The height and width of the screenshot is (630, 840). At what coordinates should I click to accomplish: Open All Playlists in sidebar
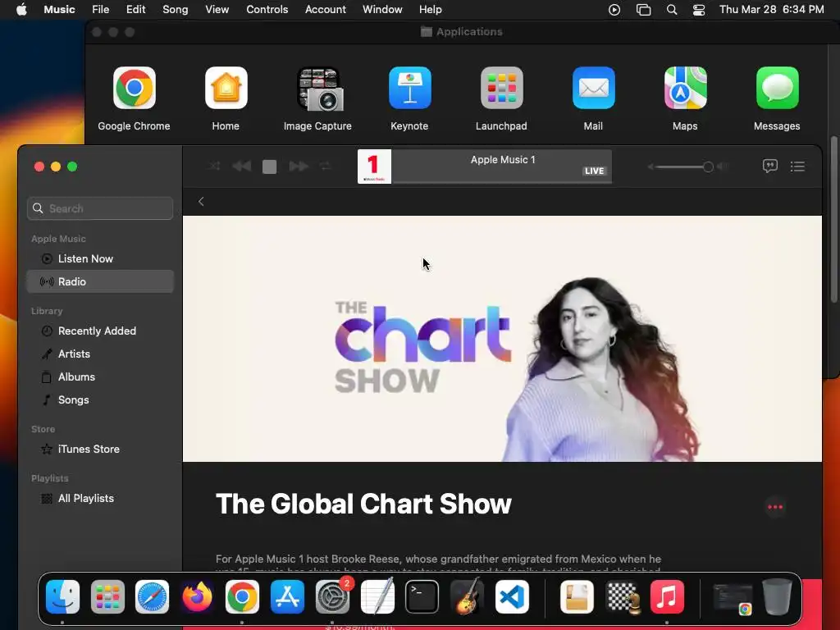pyautogui.click(x=100, y=499)
